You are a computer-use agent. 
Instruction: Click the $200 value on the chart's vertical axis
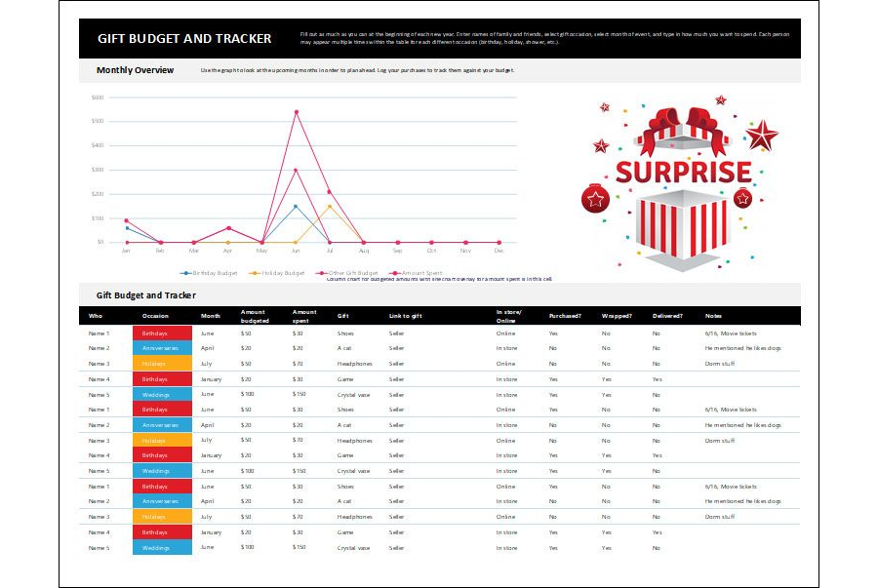point(98,194)
